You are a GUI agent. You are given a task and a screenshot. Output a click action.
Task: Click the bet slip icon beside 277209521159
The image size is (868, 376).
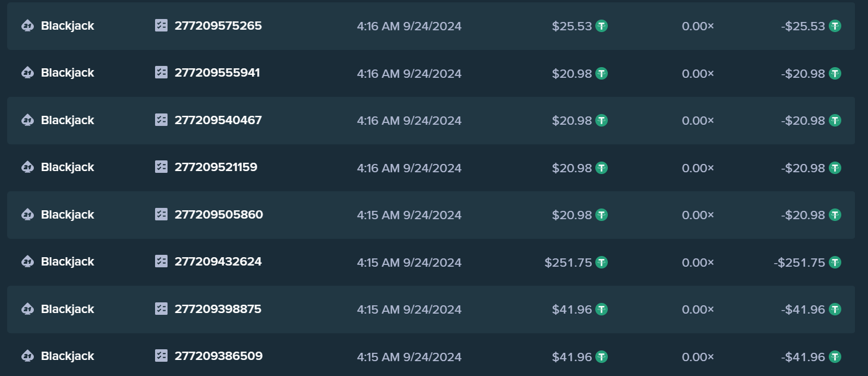pos(161,167)
